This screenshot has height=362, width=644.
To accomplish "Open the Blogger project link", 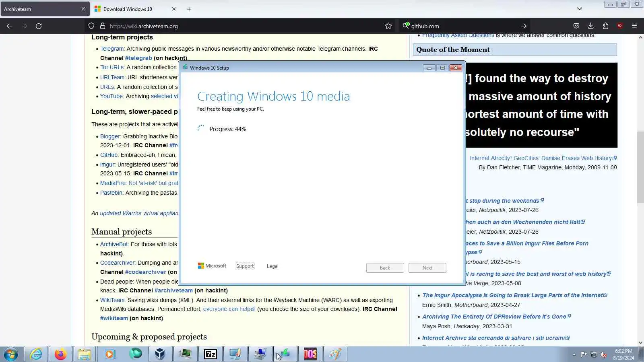I will [111, 136].
